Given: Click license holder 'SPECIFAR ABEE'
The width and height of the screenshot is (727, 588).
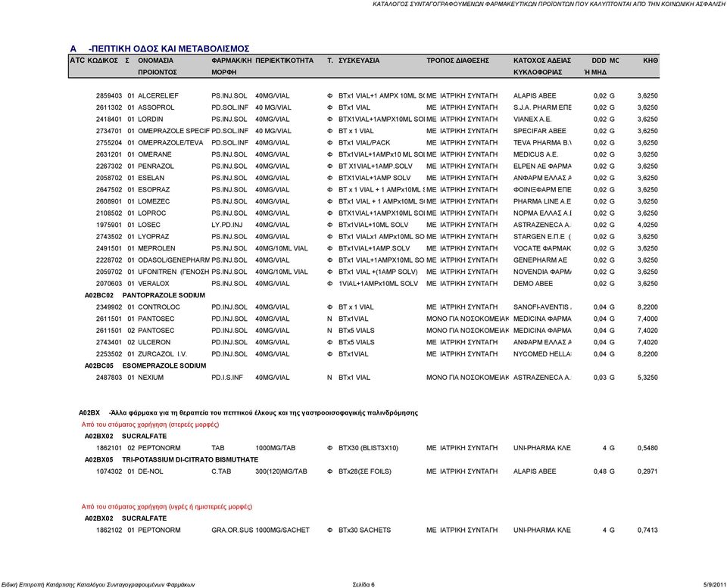Looking at the screenshot, I should pos(540,131).
